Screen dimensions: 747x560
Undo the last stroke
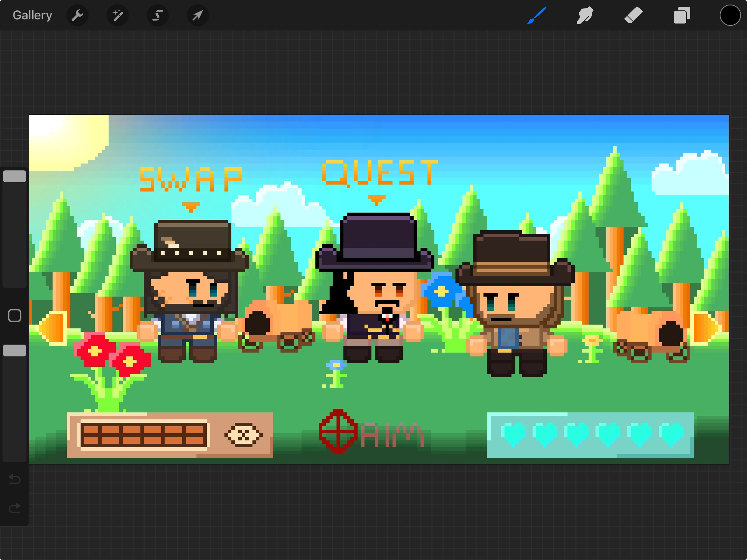pyautogui.click(x=15, y=479)
